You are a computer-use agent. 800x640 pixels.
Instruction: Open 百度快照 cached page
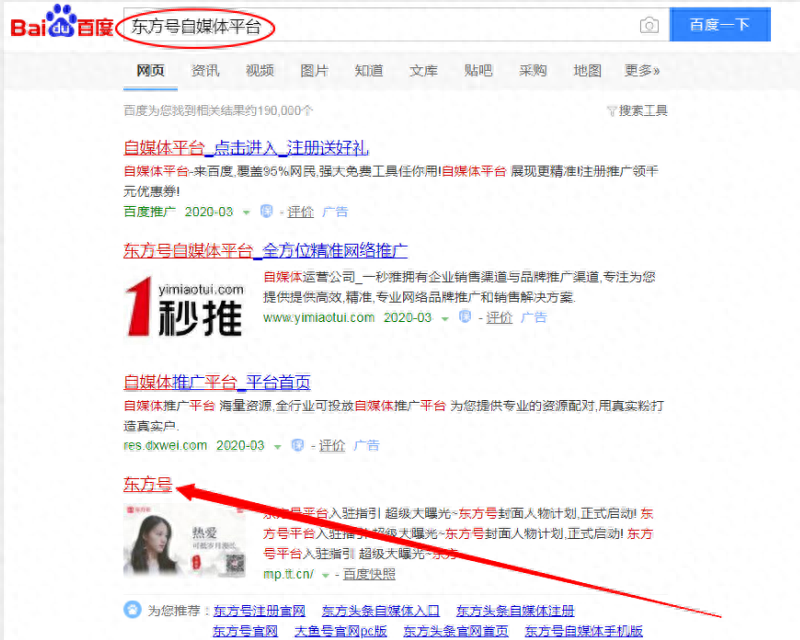[369, 574]
